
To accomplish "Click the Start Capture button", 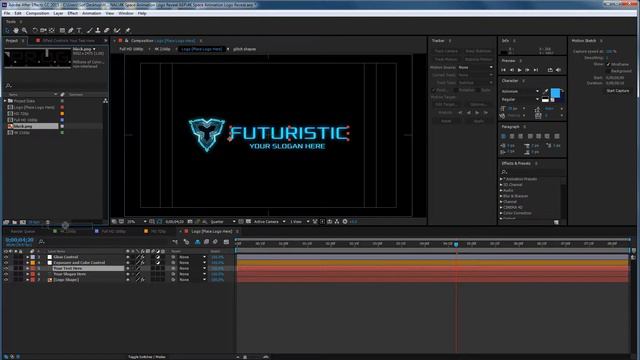I will tap(618, 91).
